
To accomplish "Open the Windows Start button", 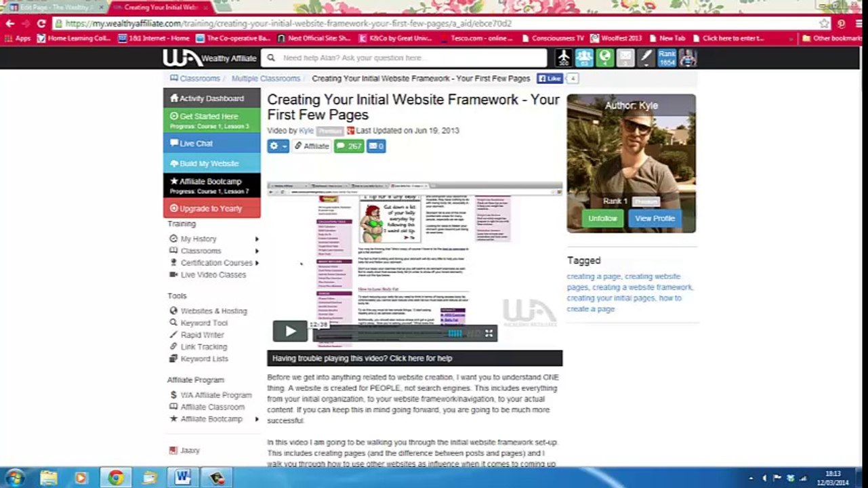I will (15, 477).
